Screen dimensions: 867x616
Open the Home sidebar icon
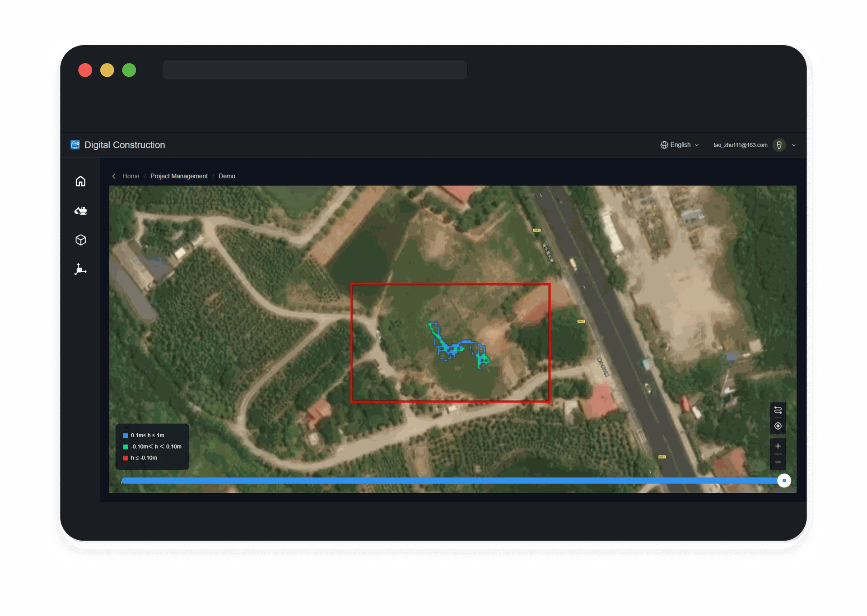(x=80, y=181)
